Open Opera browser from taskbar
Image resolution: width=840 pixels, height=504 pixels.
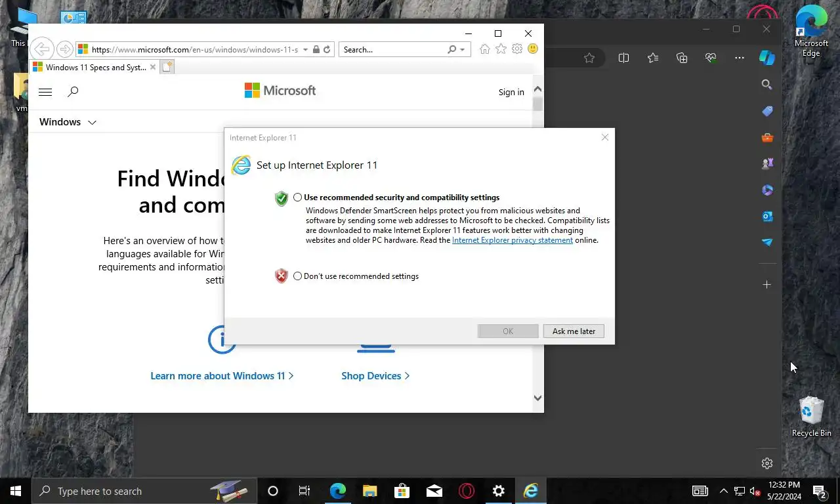click(x=467, y=491)
